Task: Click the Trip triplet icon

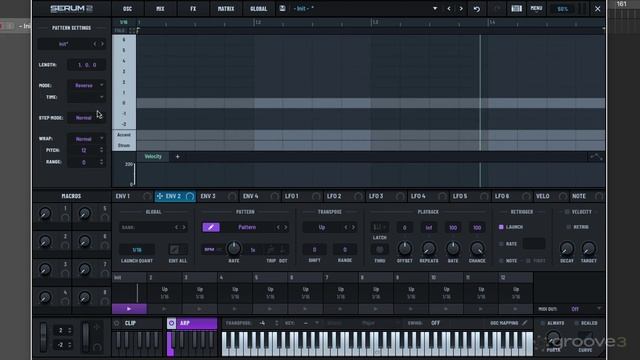Action: coord(271,249)
